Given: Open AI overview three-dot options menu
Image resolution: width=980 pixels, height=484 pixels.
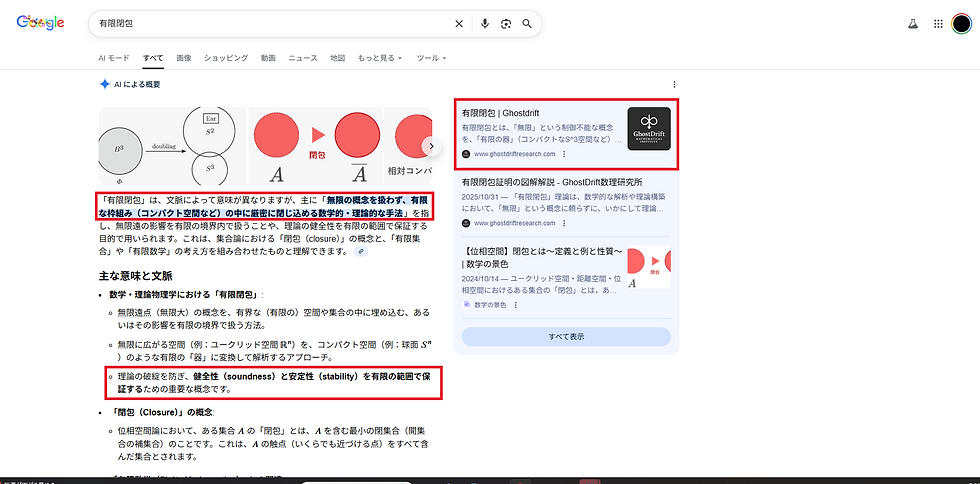Looking at the screenshot, I should tap(674, 84).
